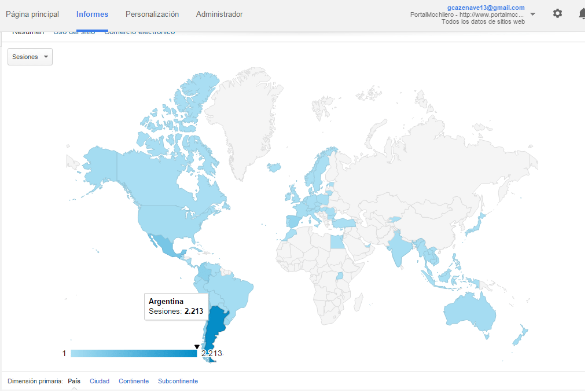
Task: Click the gcazenave13@gmail.com account email
Action: point(486,8)
